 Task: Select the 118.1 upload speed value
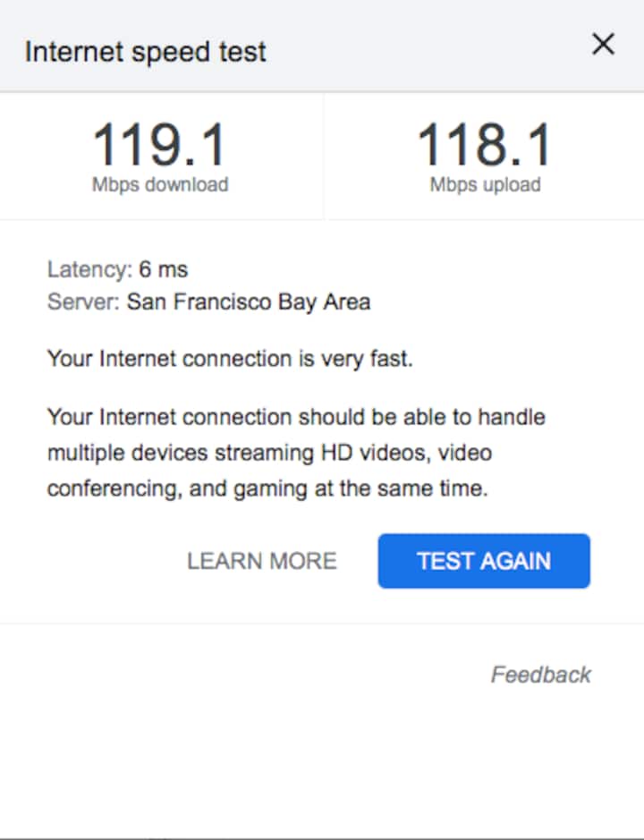coord(485,144)
